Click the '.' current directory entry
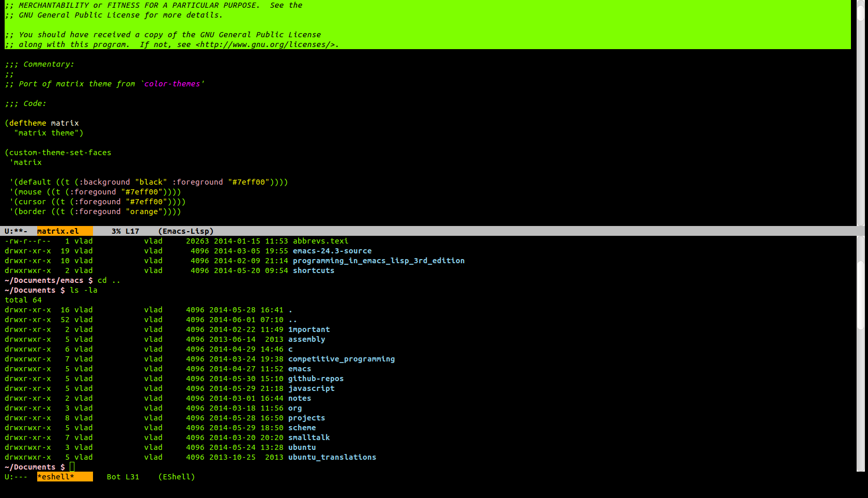868x498 pixels. [x=290, y=310]
